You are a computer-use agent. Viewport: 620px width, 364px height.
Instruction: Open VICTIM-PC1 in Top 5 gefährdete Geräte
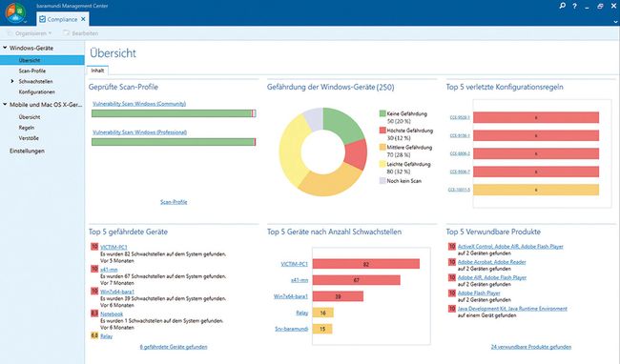pyautogui.click(x=114, y=247)
